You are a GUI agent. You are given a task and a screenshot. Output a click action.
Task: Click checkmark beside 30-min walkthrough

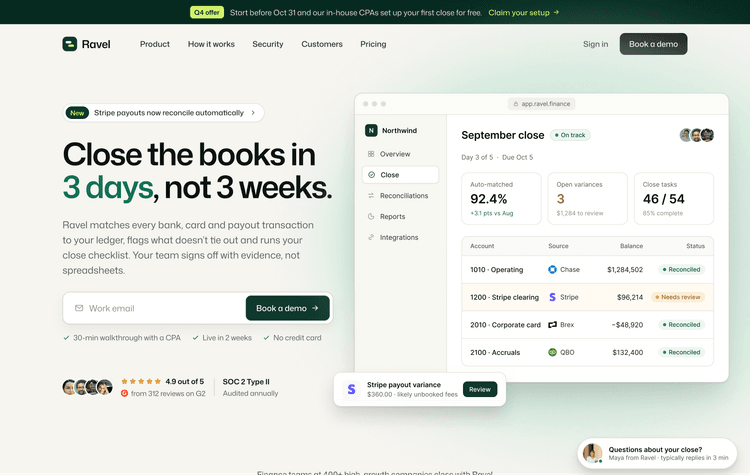[66, 338]
